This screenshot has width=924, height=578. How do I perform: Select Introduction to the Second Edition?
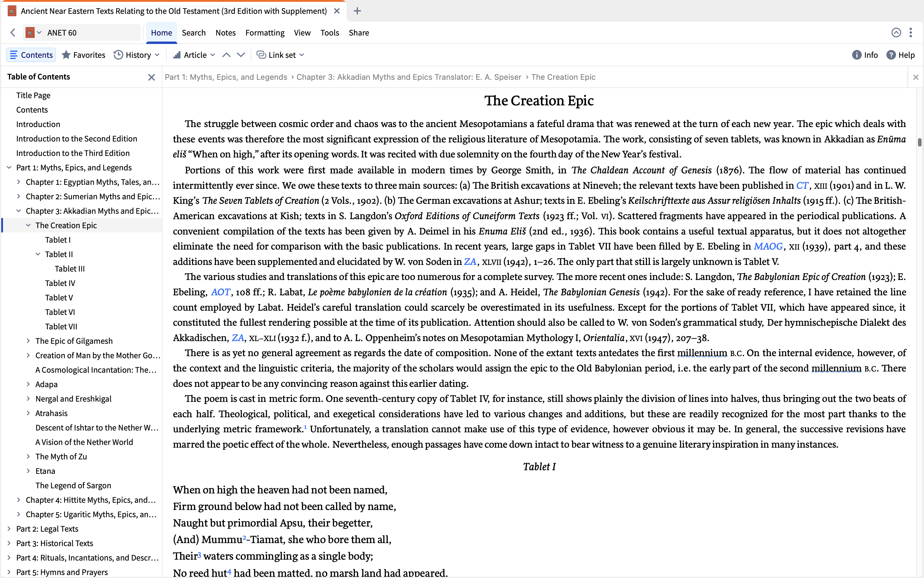tap(77, 139)
